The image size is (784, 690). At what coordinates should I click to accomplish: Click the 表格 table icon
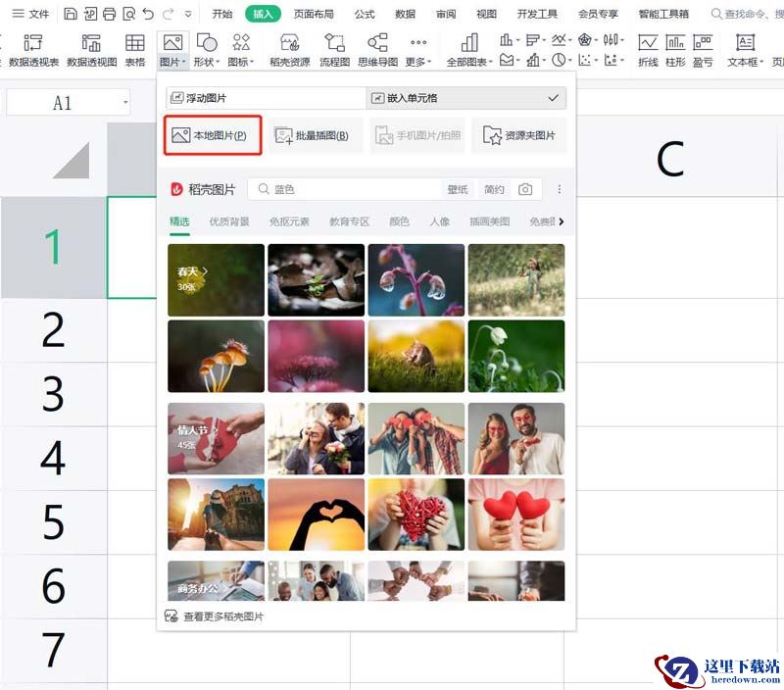[x=134, y=50]
